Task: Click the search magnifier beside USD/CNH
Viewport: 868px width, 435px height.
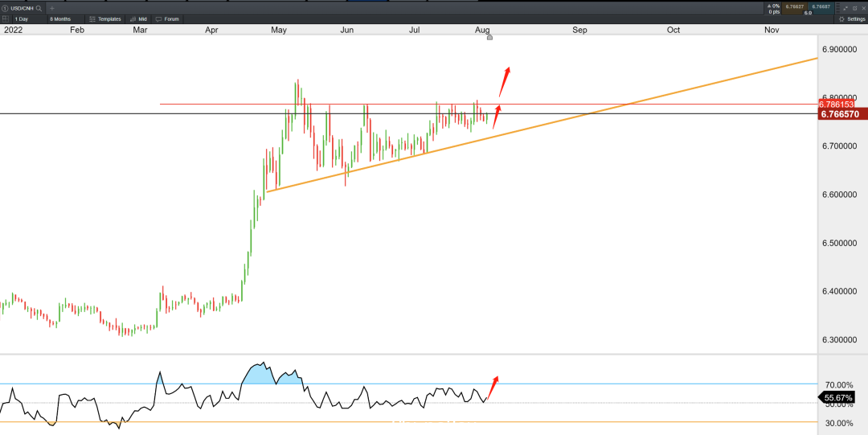Action: (x=39, y=8)
